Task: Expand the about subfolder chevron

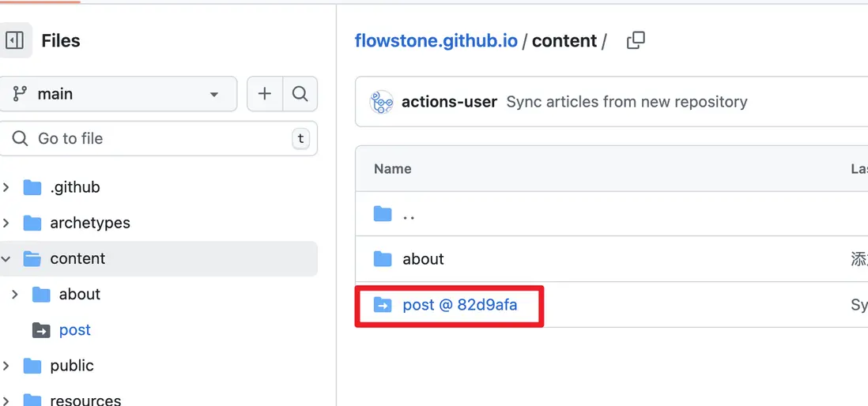Action: coord(15,294)
